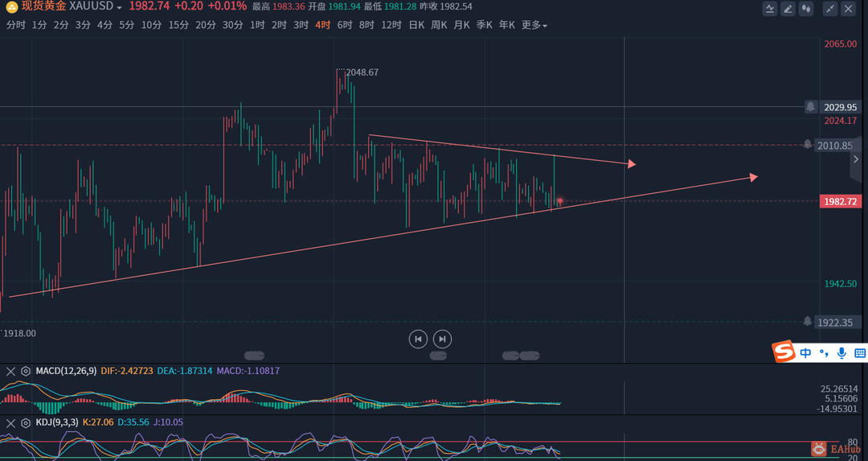Viewport: 868px width, 461px height.
Task: Click the 2024.17 axis price
Action: click(841, 121)
